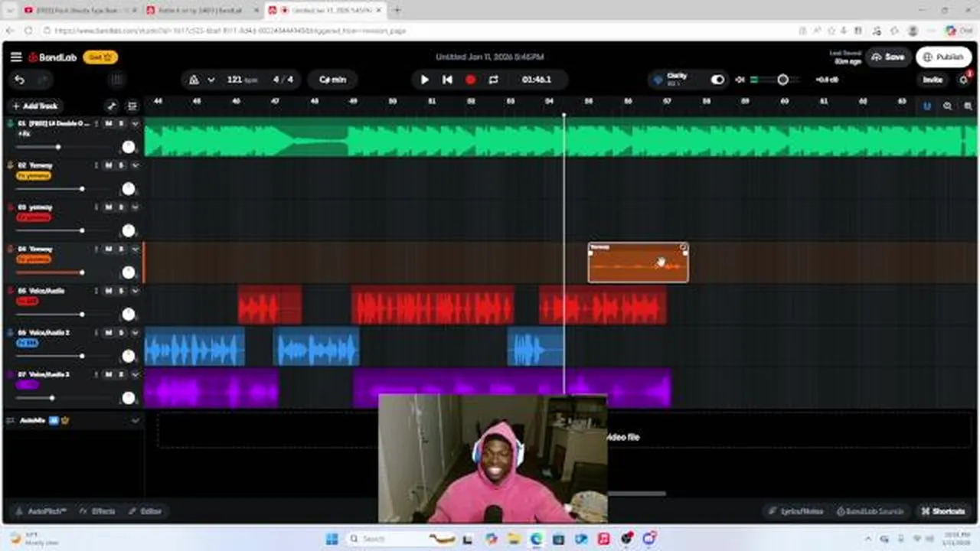Open the Effects tab
980x551 pixels.
click(x=96, y=511)
